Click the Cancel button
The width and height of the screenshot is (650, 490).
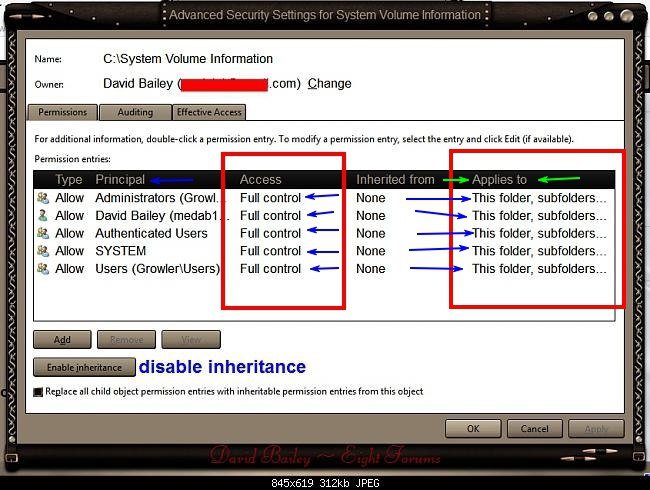click(535, 428)
